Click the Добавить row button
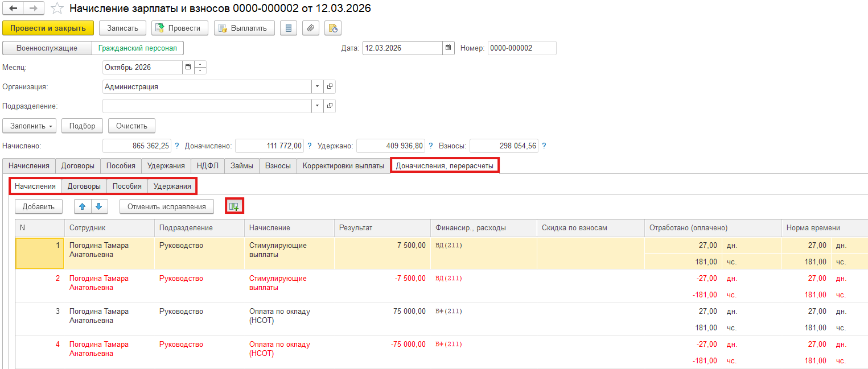 (39, 206)
